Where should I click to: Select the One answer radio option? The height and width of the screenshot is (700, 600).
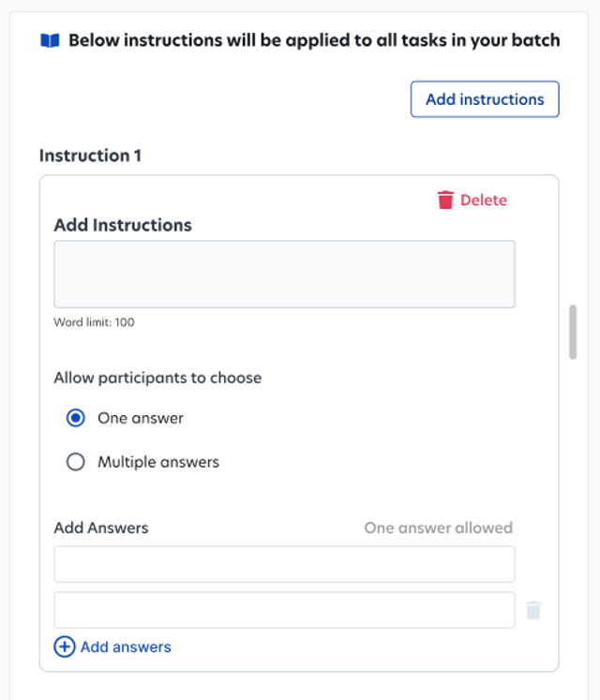pos(76,418)
